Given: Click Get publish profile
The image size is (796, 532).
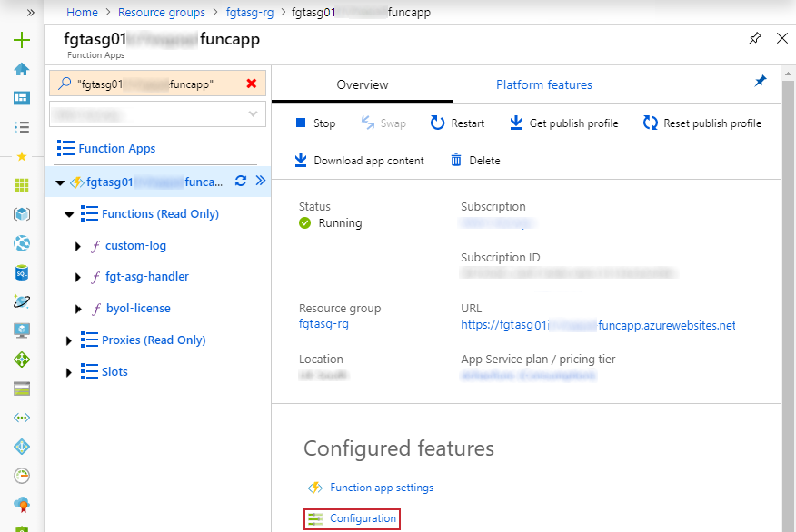Looking at the screenshot, I should click(563, 123).
